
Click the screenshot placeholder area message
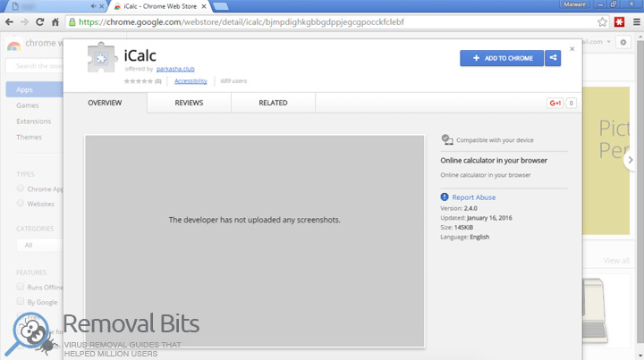[255, 220]
